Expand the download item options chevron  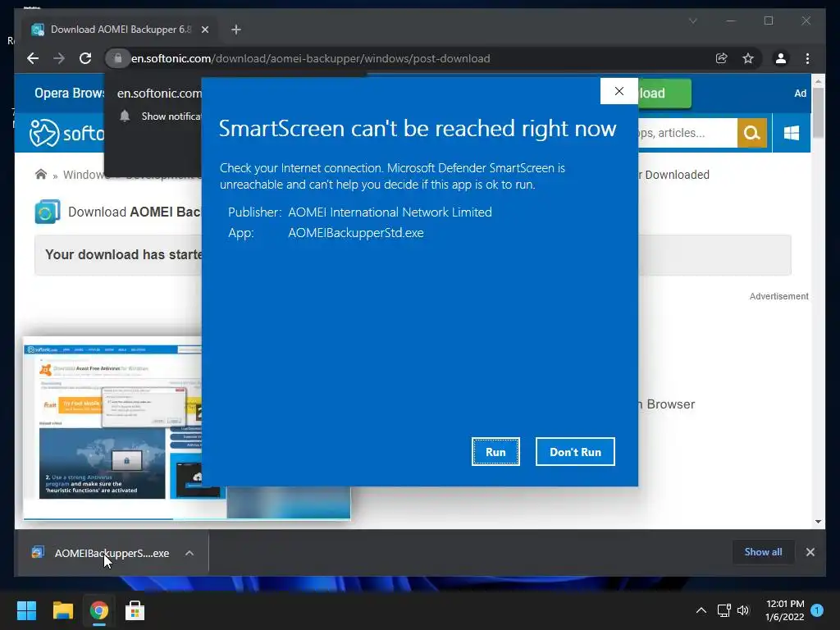coord(189,553)
